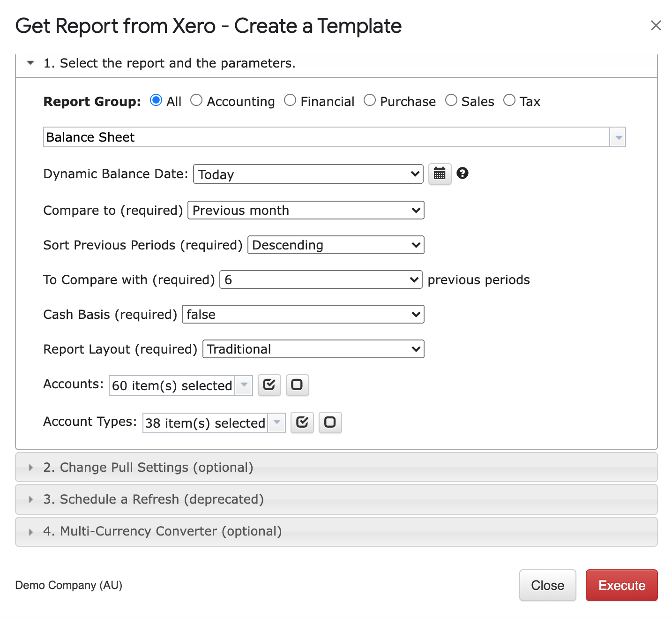Open the Compare to dropdown
Image resolution: width=672 pixels, height=619 pixels.
tap(306, 210)
